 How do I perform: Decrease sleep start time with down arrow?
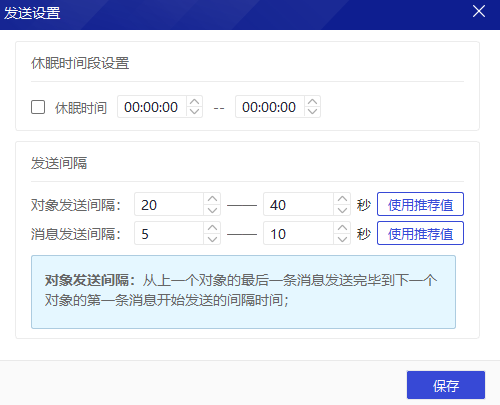pos(195,112)
